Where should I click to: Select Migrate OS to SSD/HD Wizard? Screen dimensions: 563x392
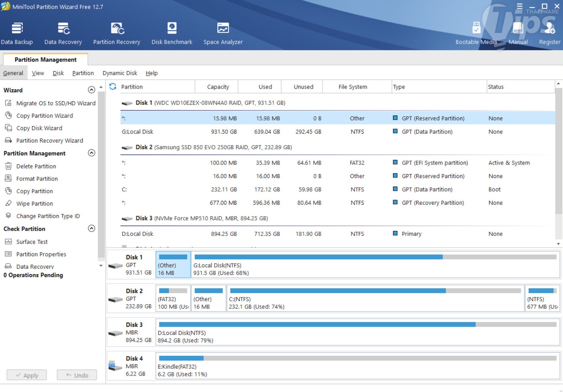[55, 103]
